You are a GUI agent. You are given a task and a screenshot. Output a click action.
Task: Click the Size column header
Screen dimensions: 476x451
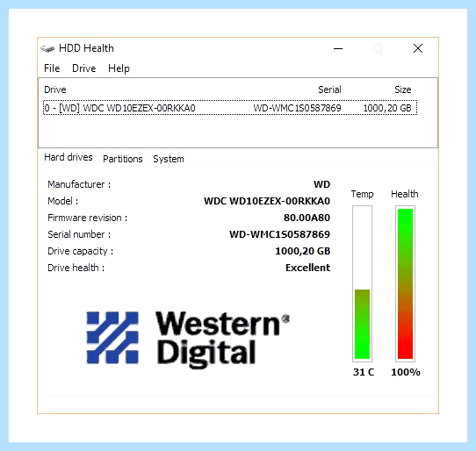pos(402,89)
